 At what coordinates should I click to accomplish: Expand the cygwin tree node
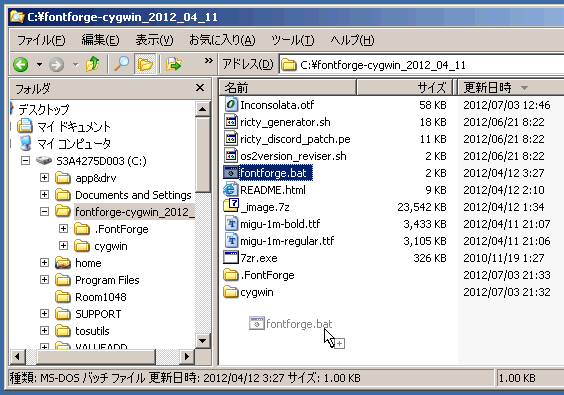tap(63, 246)
